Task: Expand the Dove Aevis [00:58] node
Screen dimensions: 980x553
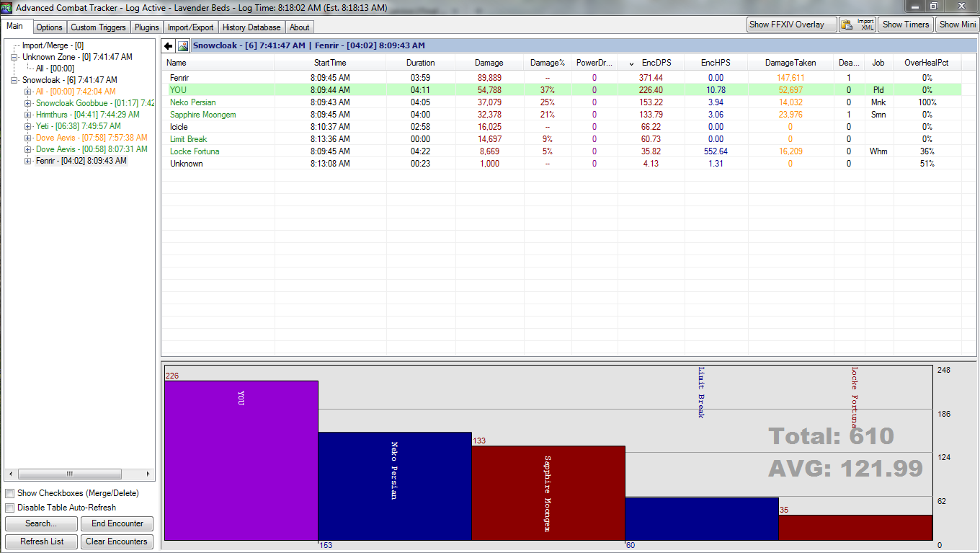Action: [28, 149]
